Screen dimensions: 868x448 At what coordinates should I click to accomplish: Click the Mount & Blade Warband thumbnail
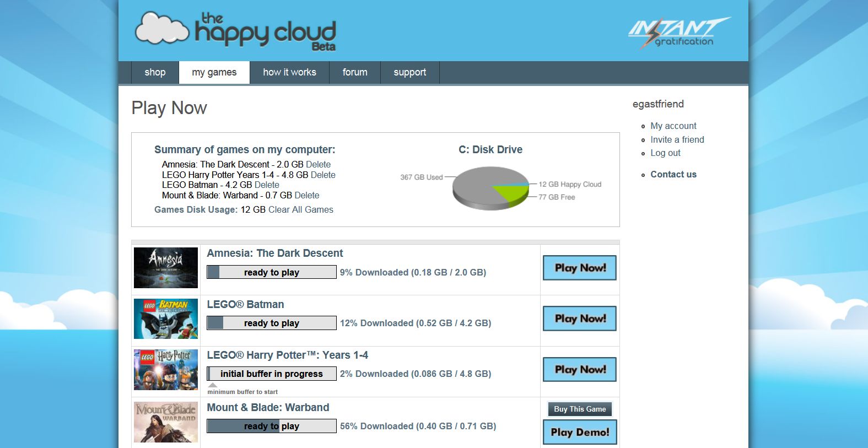pos(166,422)
